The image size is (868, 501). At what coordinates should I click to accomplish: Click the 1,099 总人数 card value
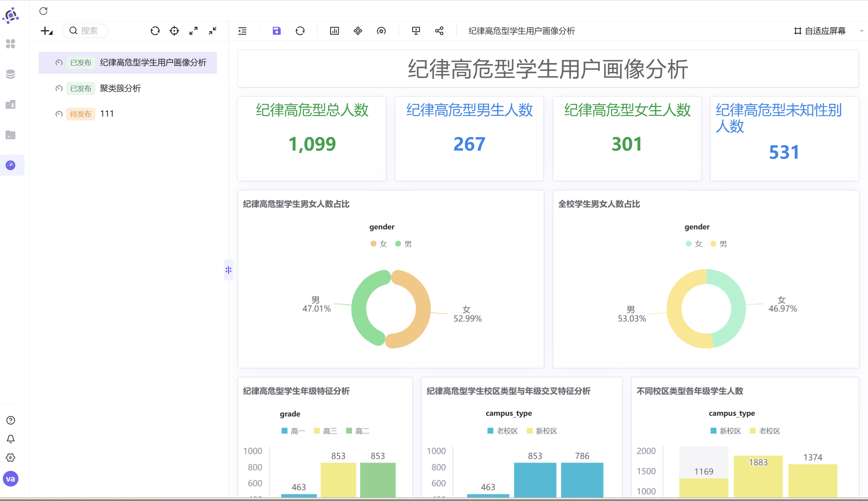pyautogui.click(x=312, y=144)
